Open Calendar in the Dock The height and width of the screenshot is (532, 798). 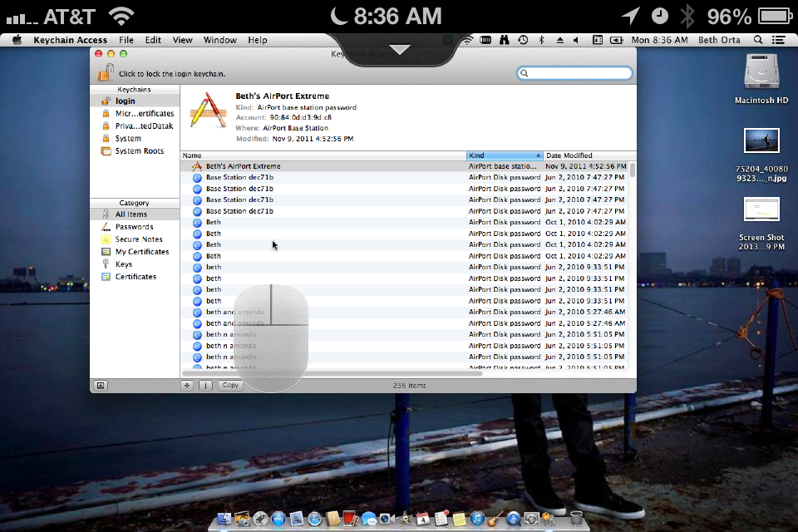[x=423, y=518]
